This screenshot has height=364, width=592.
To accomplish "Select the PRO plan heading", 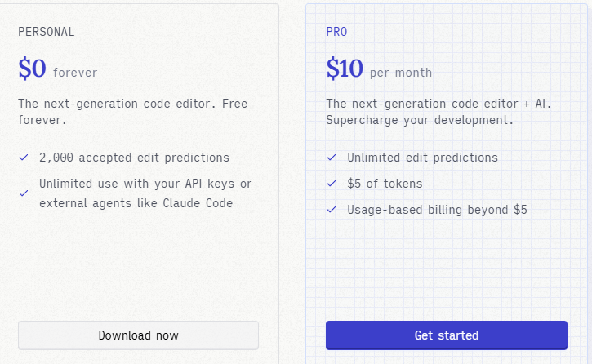I will pyautogui.click(x=336, y=32).
